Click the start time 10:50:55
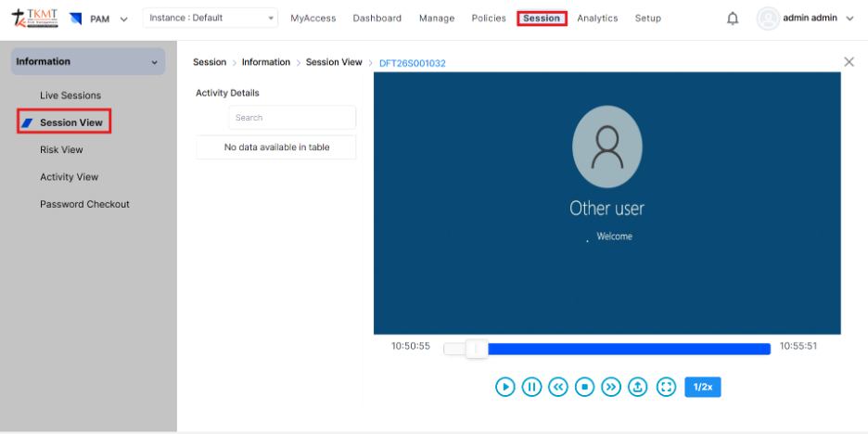 pos(411,346)
